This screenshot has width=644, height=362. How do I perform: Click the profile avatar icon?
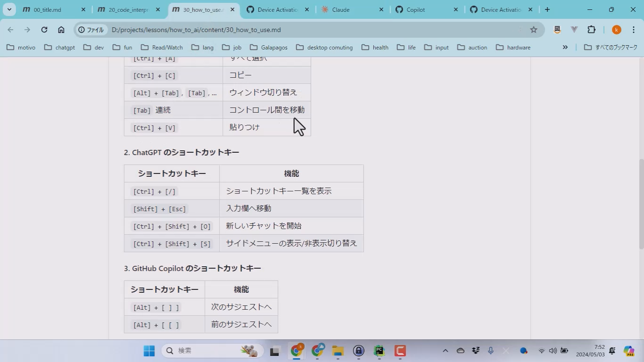click(x=616, y=30)
